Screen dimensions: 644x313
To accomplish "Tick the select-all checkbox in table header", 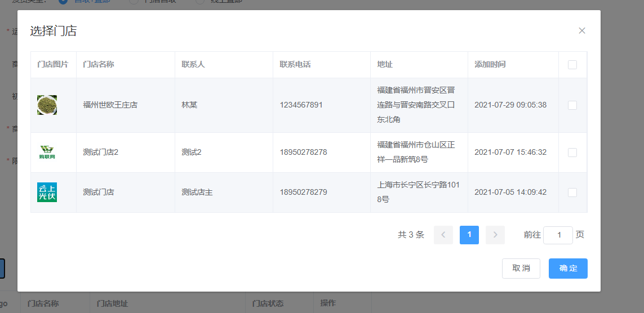I will pos(572,65).
